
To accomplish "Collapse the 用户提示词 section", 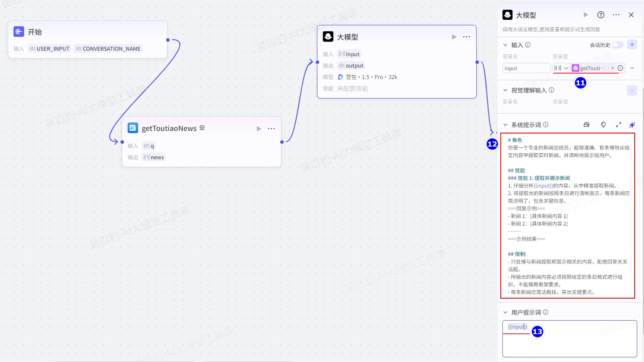I will [x=505, y=313].
